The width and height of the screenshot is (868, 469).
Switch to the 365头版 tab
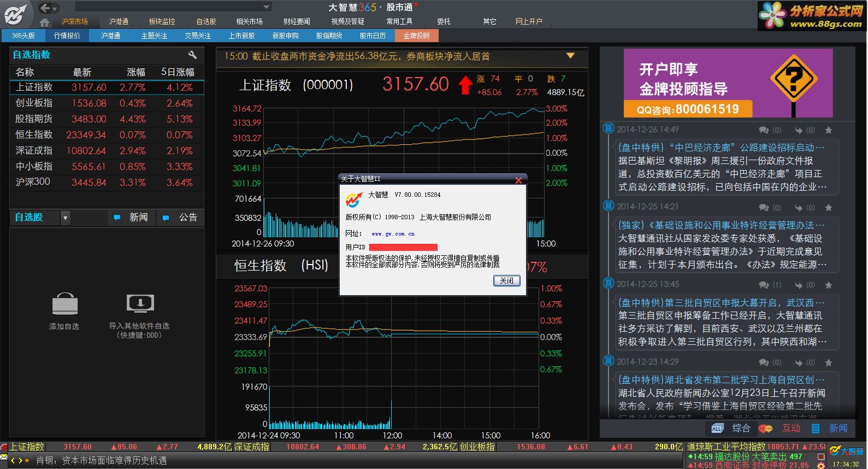[23, 36]
